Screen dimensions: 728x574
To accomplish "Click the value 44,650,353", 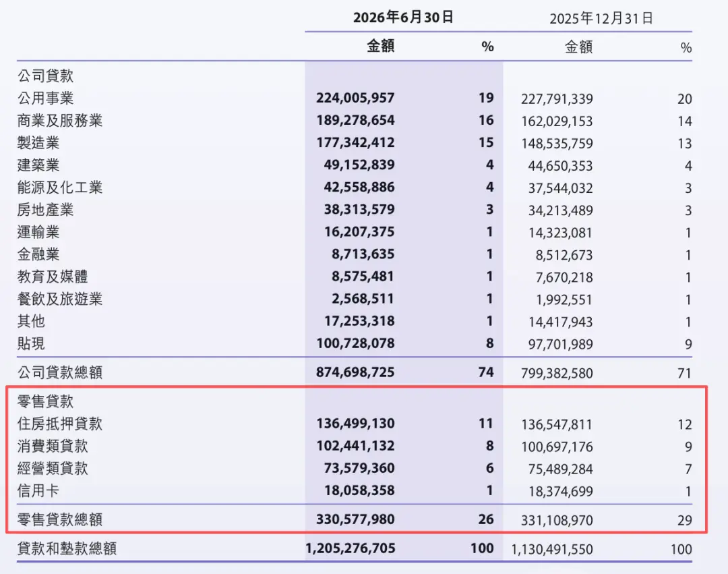I will coord(560,166).
